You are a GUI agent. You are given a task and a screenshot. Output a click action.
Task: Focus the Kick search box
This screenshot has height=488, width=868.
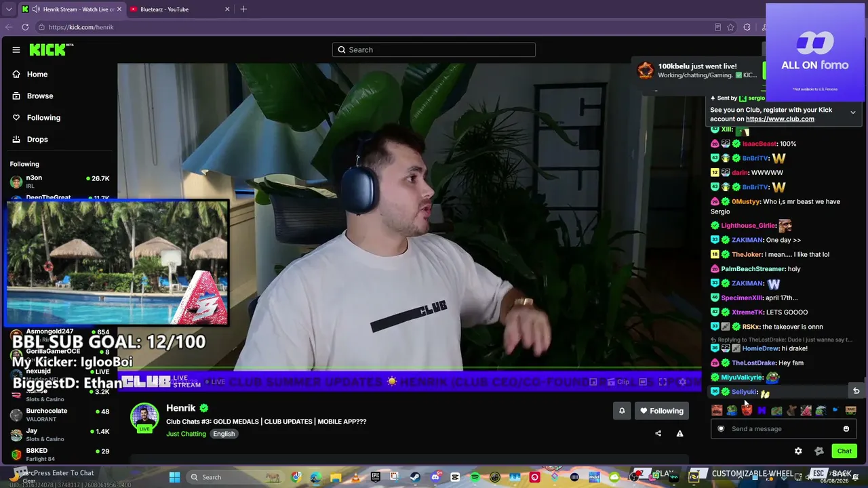click(x=434, y=49)
